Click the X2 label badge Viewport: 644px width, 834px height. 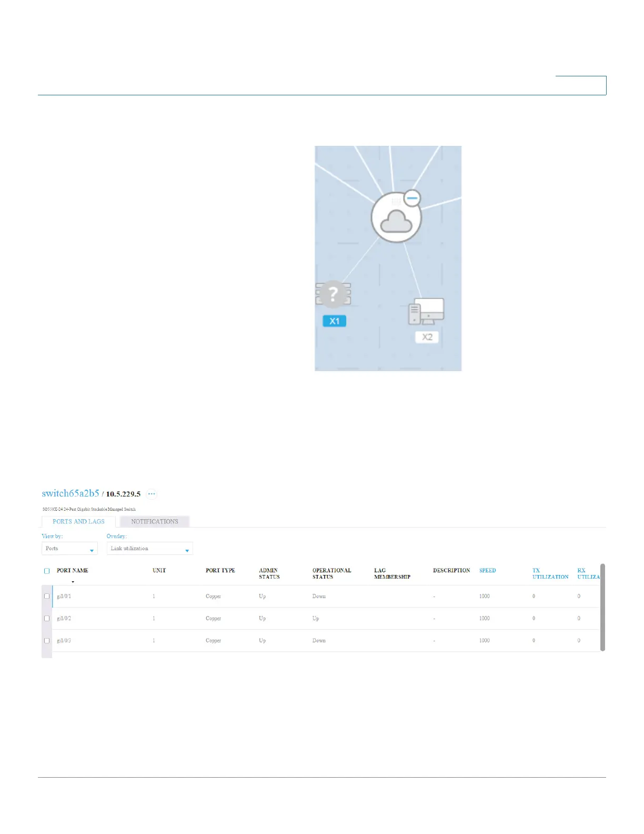pyautogui.click(x=427, y=337)
